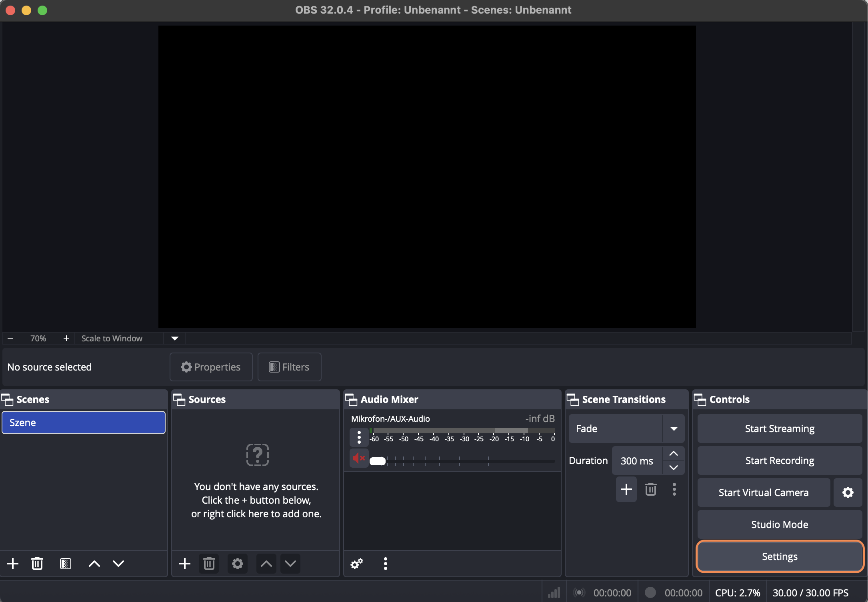868x602 pixels.
Task: Click Start Recording button
Action: tap(780, 460)
